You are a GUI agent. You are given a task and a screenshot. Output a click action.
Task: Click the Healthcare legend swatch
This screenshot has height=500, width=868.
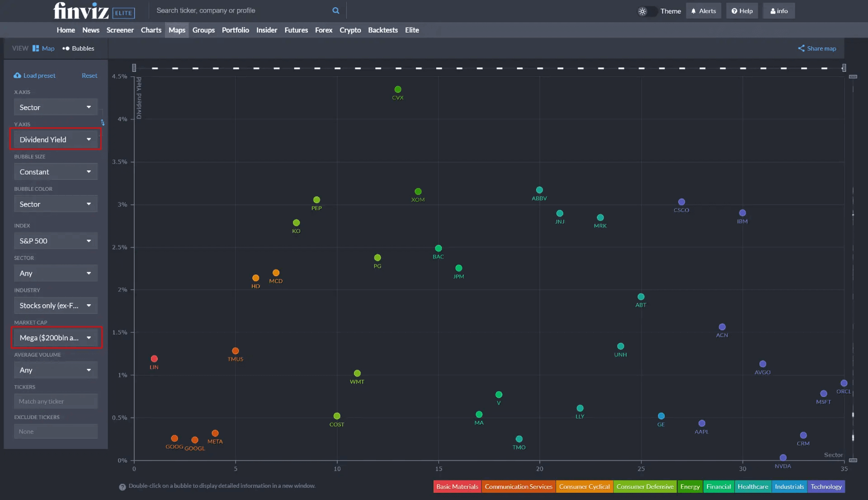pyautogui.click(x=753, y=486)
